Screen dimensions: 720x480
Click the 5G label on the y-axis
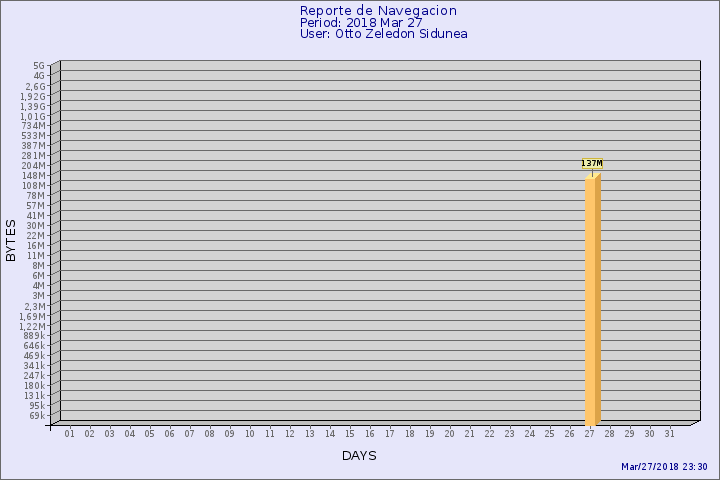click(39, 66)
